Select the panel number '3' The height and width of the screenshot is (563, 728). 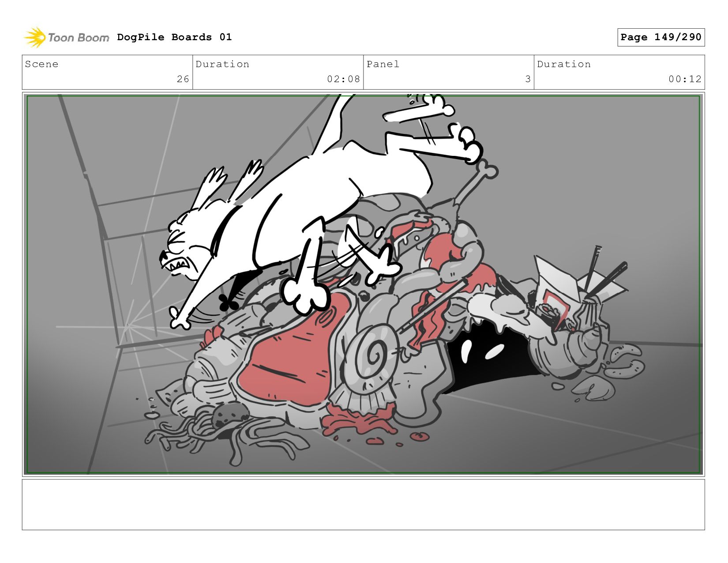528,79
